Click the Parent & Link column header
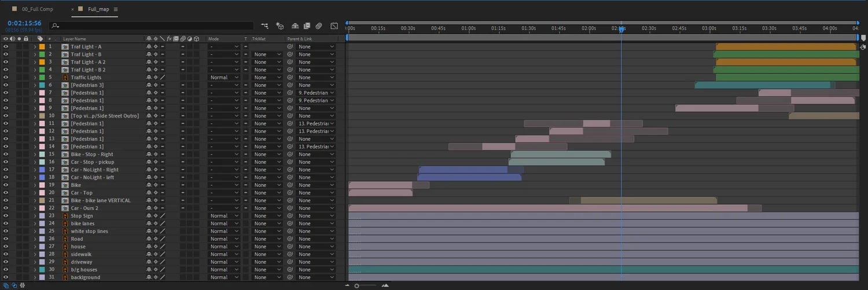 pos(299,39)
